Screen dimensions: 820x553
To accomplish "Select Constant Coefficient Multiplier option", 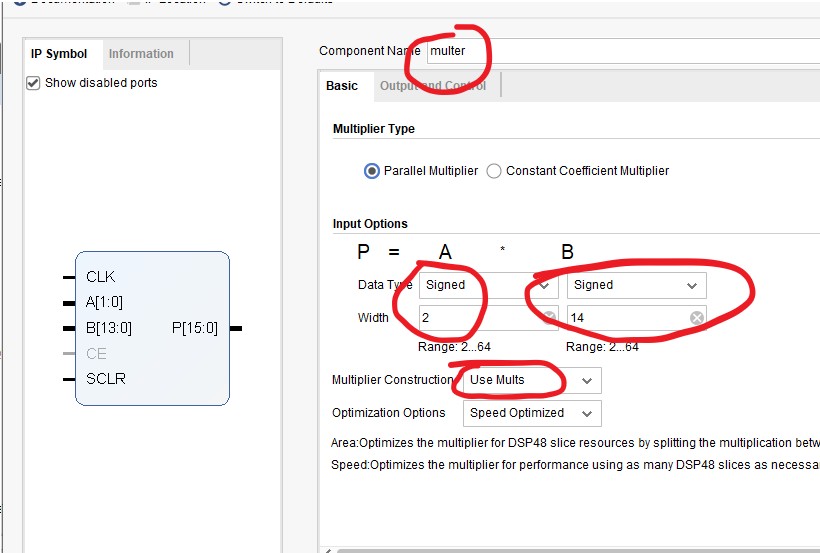I will coord(494,171).
